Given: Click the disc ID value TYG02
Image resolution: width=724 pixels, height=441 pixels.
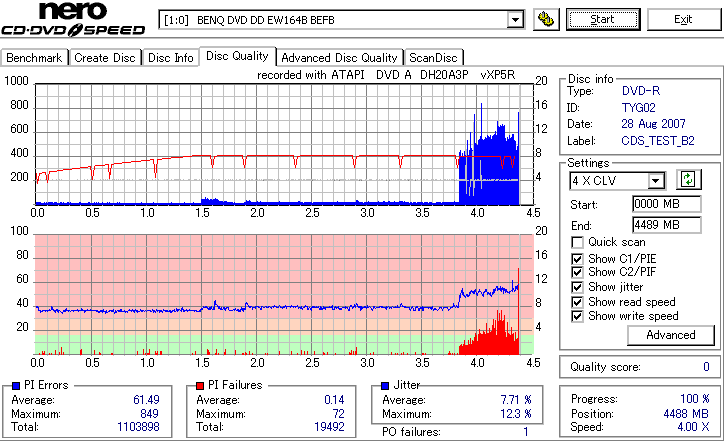Looking at the screenshot, I should point(639,108).
